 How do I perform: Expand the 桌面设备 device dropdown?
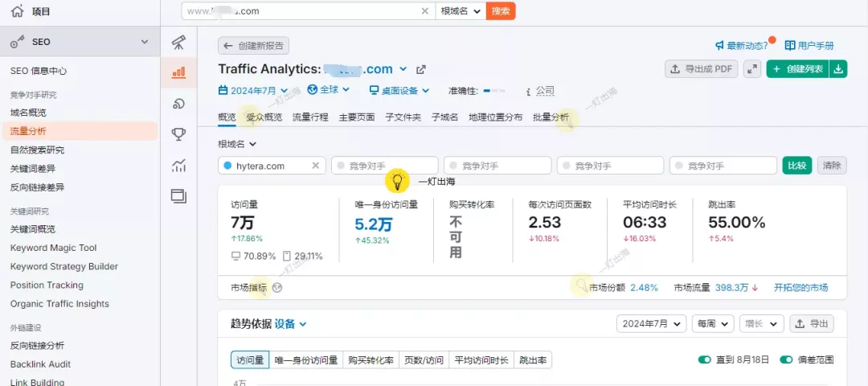(x=399, y=91)
